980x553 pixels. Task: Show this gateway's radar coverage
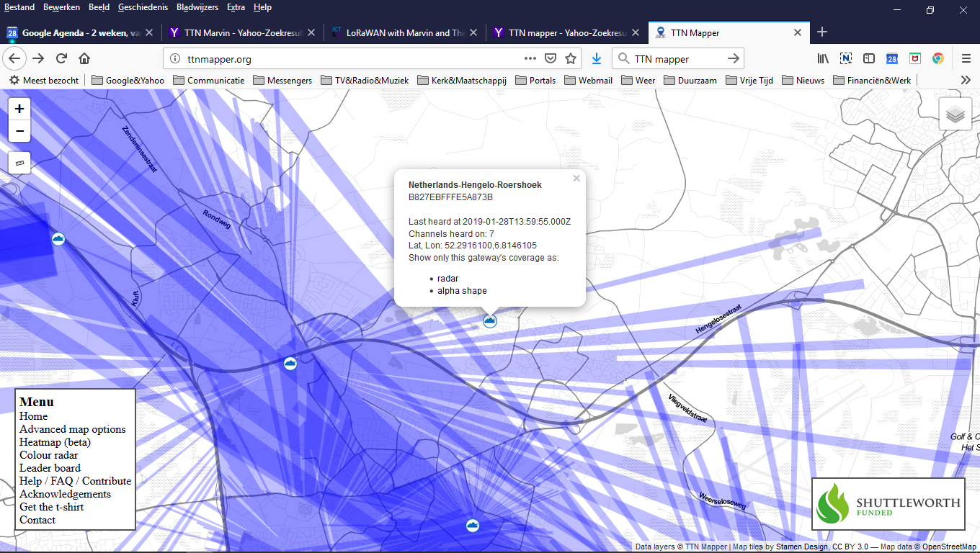pyautogui.click(x=447, y=278)
